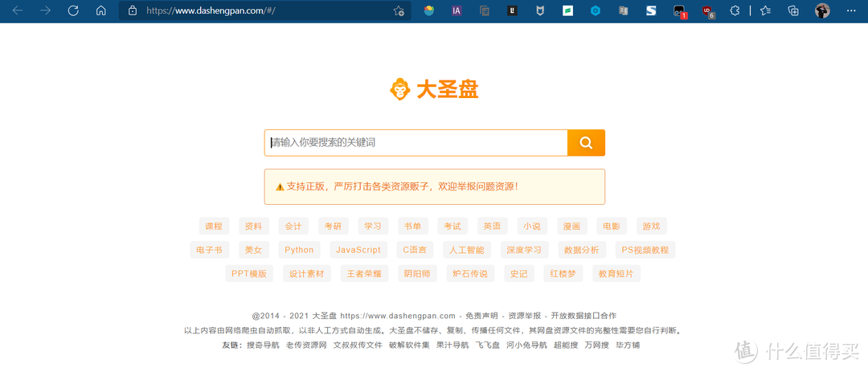Visit the 搜奇导航 friend link
Image resolution: width=868 pixels, height=372 pixels.
tap(263, 345)
